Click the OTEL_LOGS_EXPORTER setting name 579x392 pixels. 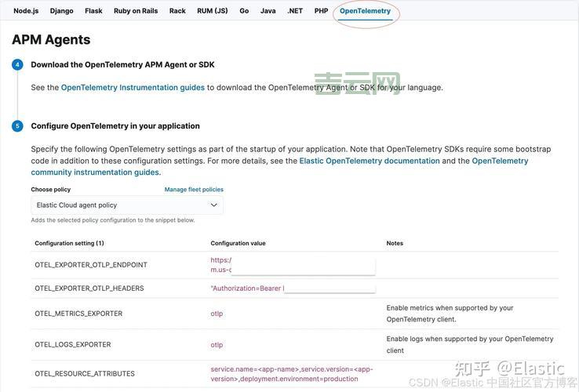point(73,344)
